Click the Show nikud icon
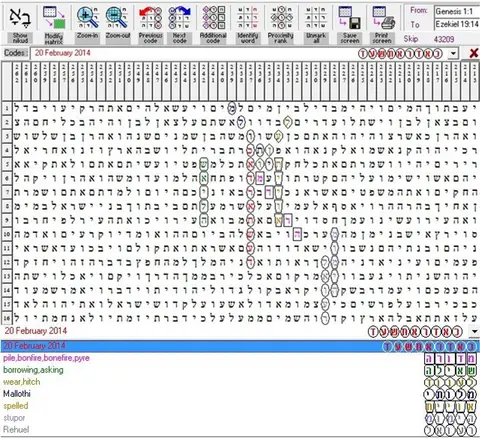The width and height of the screenshot is (480, 438). [x=20, y=18]
